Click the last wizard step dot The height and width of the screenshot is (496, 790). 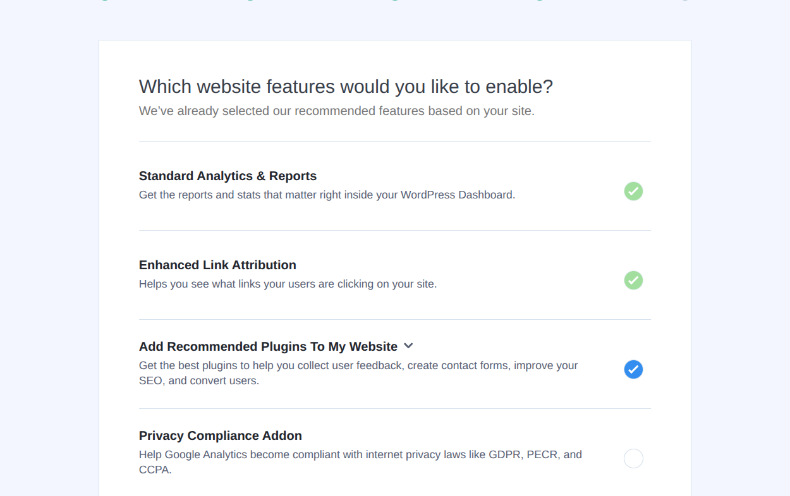coord(685,1)
